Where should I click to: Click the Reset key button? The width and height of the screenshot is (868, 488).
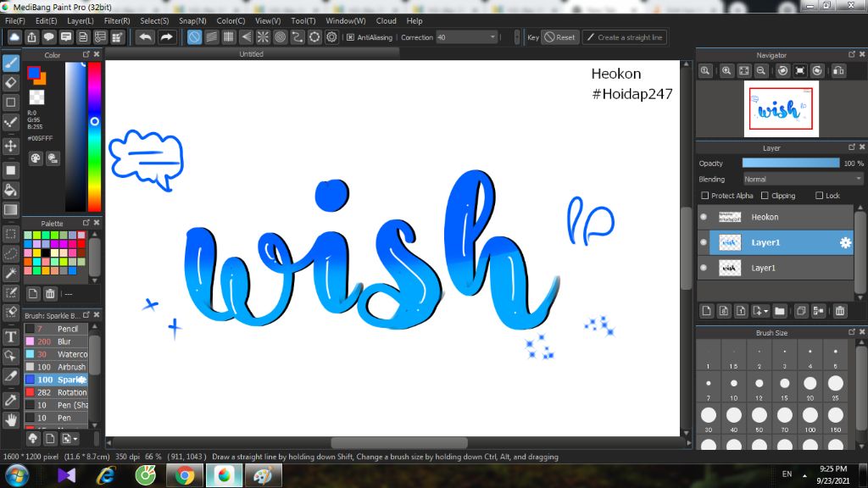point(559,37)
